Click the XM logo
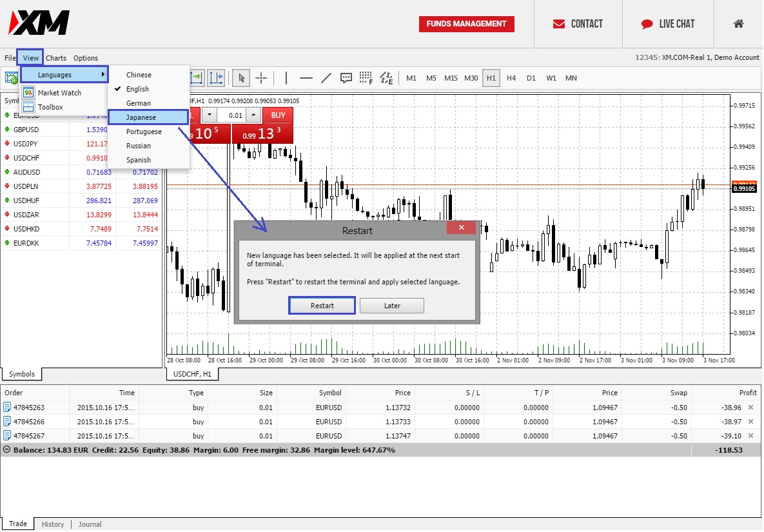The image size is (764, 532). (x=39, y=23)
